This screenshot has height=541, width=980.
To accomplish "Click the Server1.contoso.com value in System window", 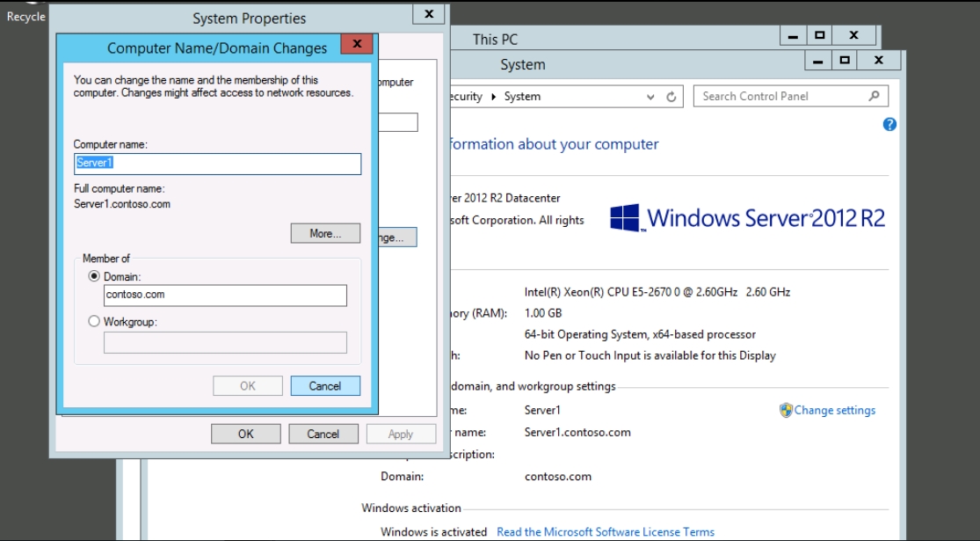I will (x=577, y=432).
